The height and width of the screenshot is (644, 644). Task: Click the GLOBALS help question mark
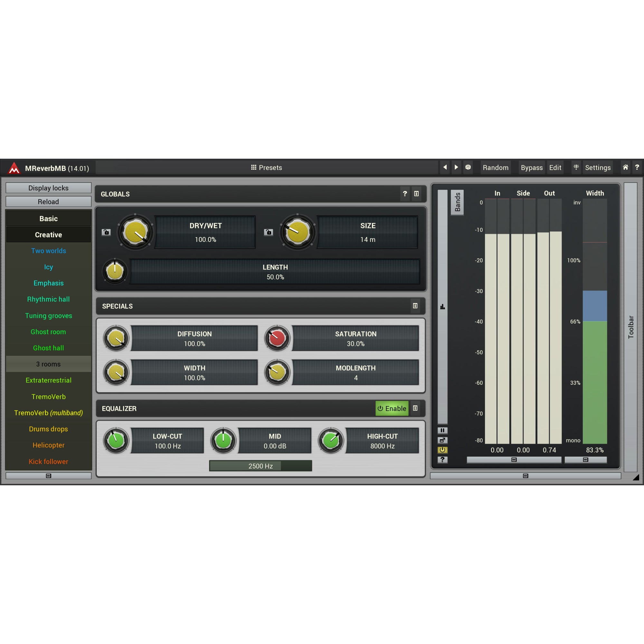[x=405, y=194]
